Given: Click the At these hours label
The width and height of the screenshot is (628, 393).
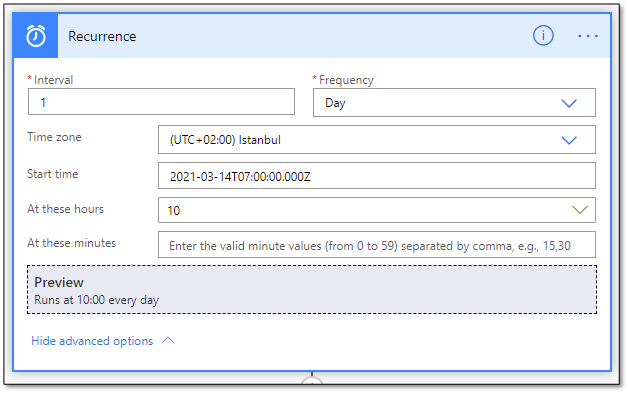Looking at the screenshot, I should point(65,209).
